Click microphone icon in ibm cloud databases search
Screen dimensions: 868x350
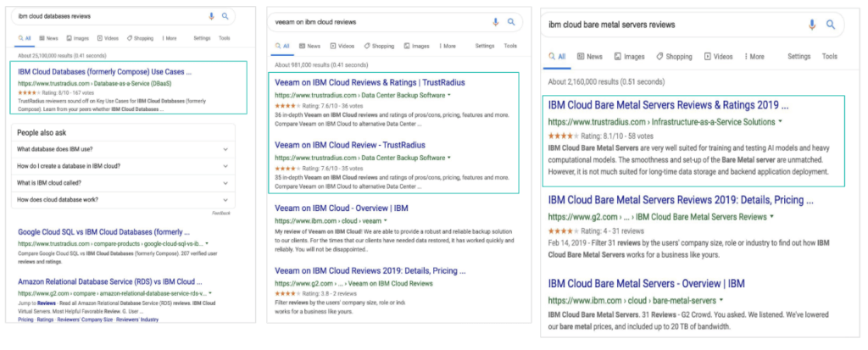tap(211, 16)
